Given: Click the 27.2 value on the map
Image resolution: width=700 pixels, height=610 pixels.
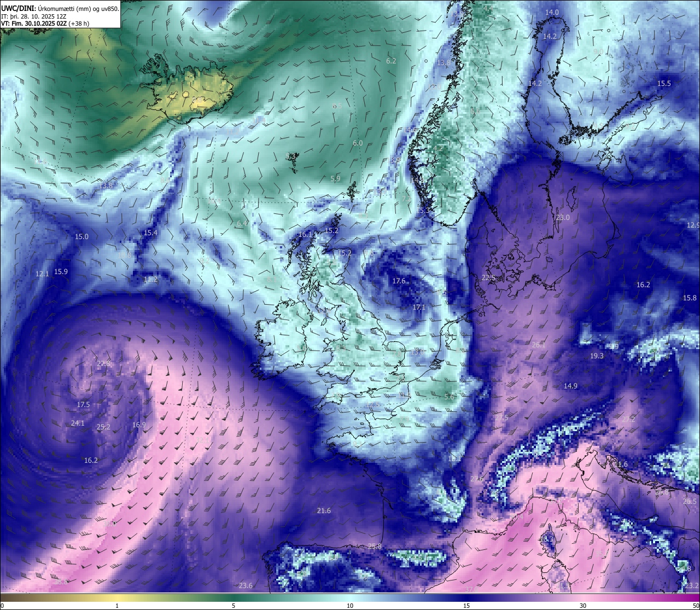Looking at the screenshot, I should click(628, 419).
